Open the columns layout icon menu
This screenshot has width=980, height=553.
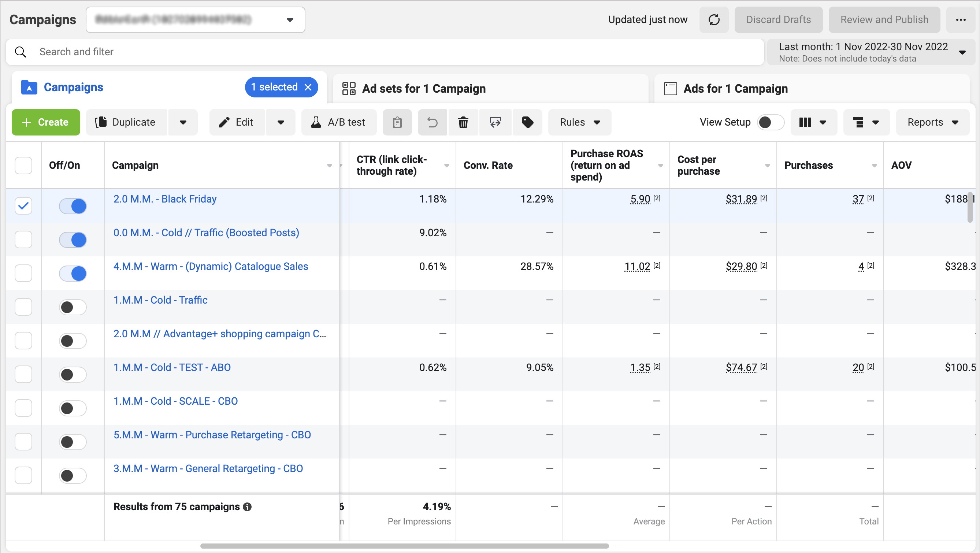(814, 122)
